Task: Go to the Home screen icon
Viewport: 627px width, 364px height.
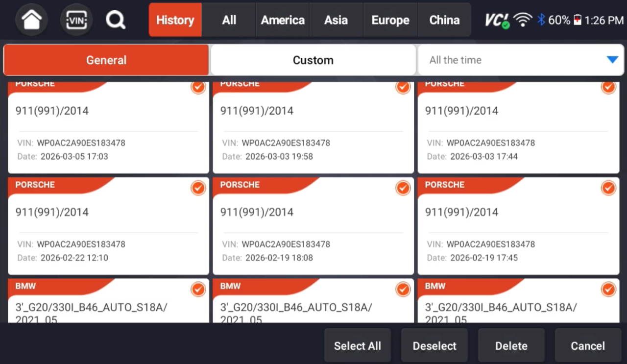Action: click(32, 20)
